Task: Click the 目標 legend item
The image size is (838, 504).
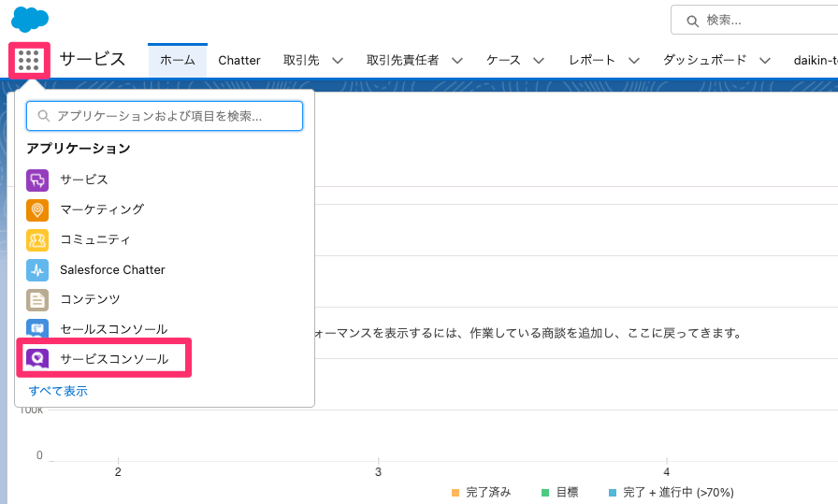Action: 559,492
